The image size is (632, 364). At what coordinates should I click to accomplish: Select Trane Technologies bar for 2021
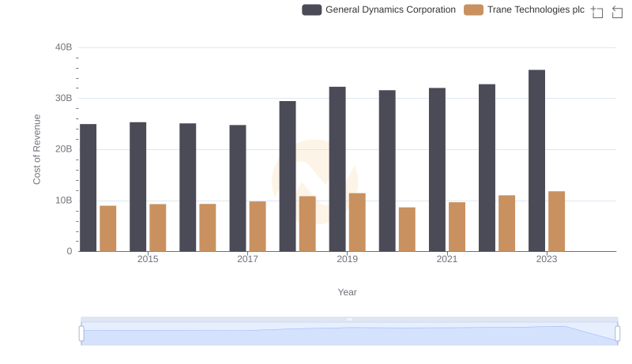click(457, 227)
